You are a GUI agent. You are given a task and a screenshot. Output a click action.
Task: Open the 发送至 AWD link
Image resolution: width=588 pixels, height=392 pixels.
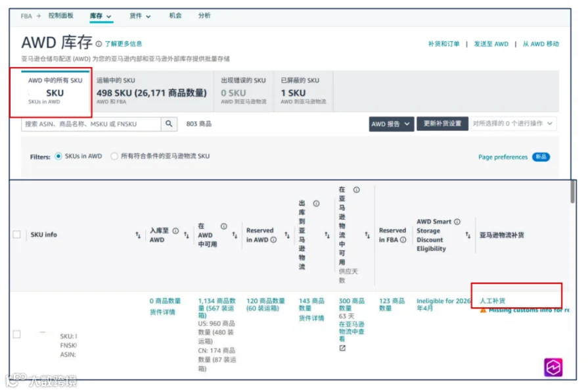tap(491, 44)
